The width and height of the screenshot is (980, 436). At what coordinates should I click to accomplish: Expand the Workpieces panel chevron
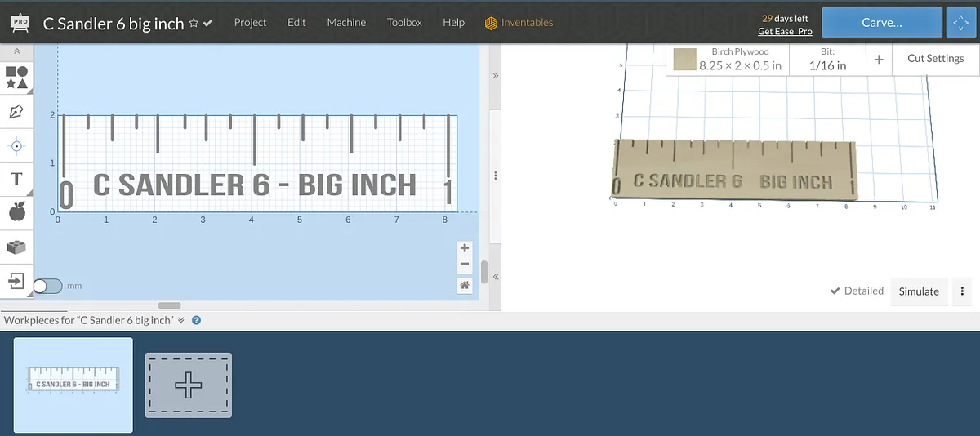click(181, 320)
